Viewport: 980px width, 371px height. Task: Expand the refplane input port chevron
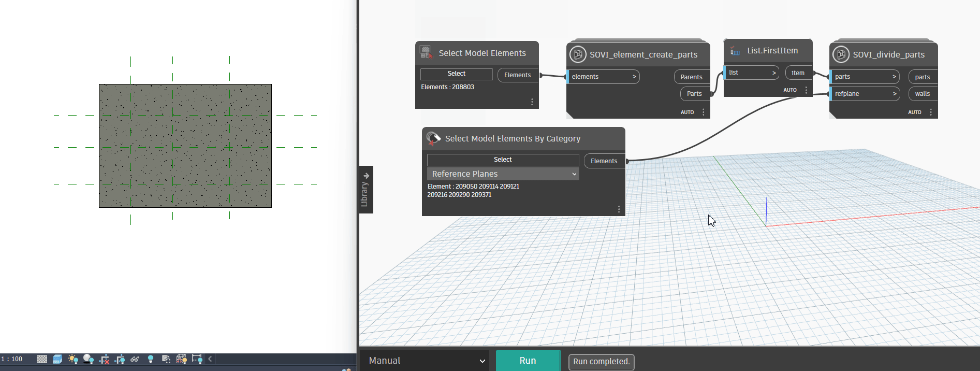point(894,94)
